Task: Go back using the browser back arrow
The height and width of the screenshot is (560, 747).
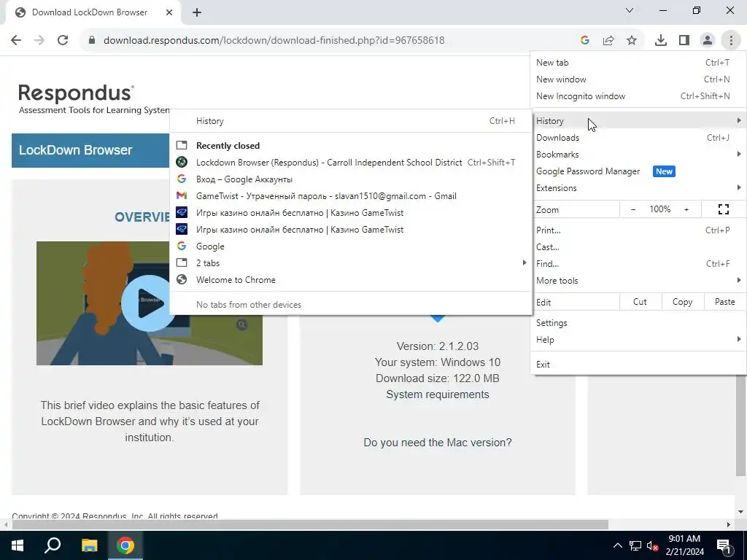Action: [x=16, y=40]
